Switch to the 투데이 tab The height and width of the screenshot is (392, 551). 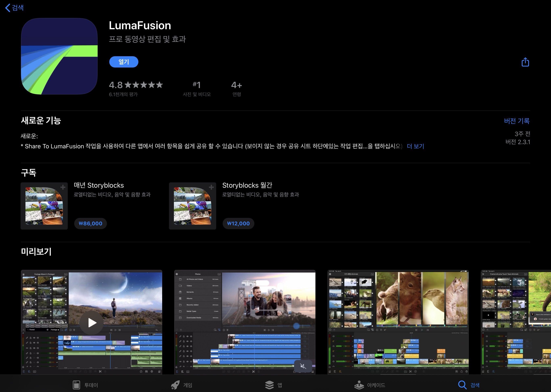(x=85, y=385)
